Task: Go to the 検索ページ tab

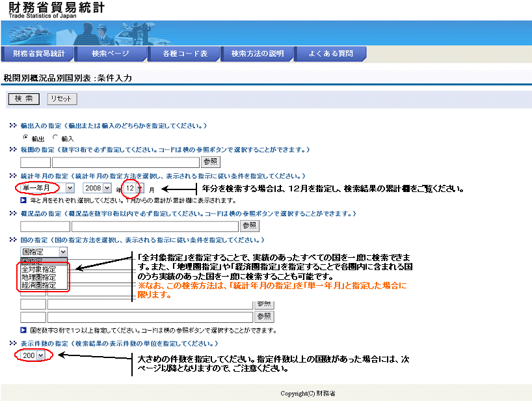Action: tap(111, 53)
